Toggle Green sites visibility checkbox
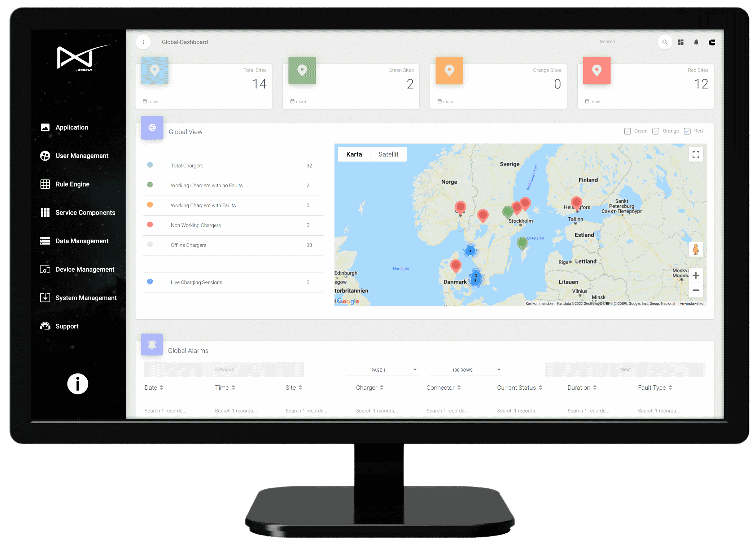The width and height of the screenshot is (756, 546). click(x=627, y=131)
